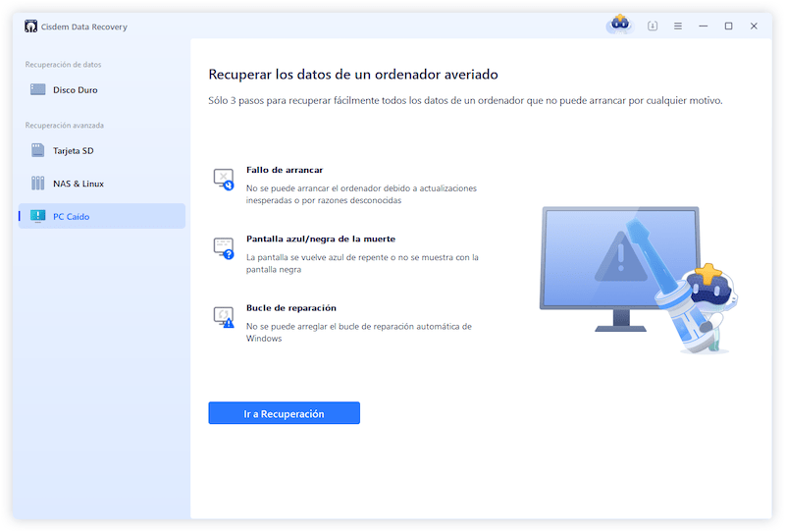
Task: Maximize the application window
Action: pyautogui.click(x=728, y=27)
